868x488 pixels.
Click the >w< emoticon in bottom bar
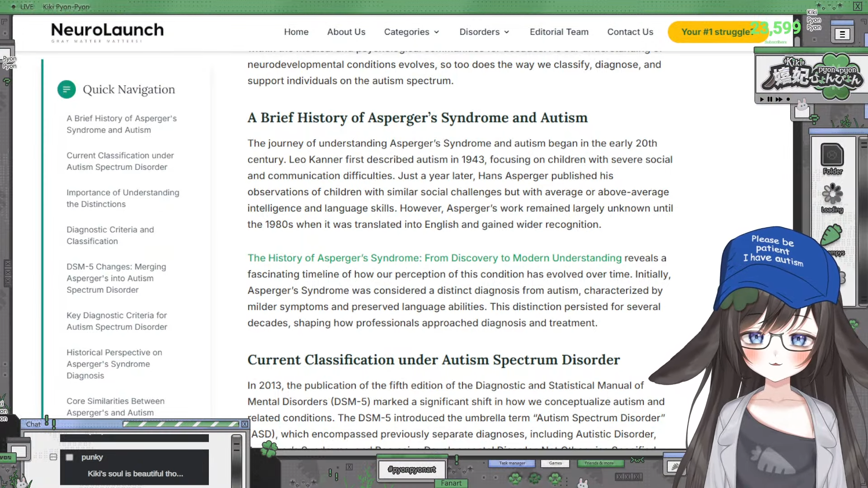637,460
